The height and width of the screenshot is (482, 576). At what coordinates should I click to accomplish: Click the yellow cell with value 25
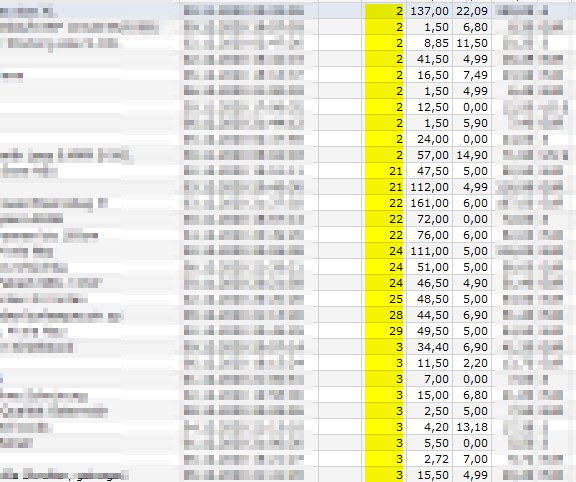pyautogui.click(x=384, y=299)
